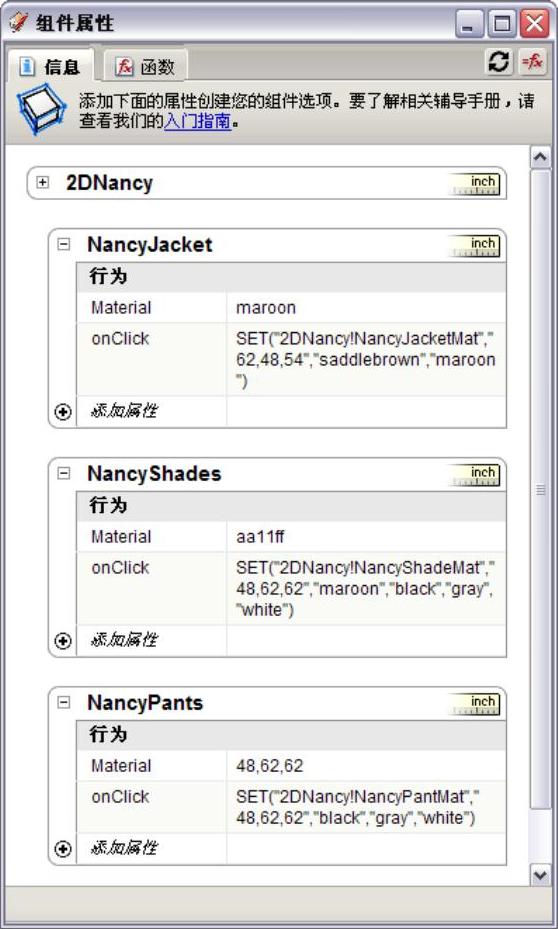The image size is (558, 929).
Task: Select the 信息 tab
Action: coord(50,66)
